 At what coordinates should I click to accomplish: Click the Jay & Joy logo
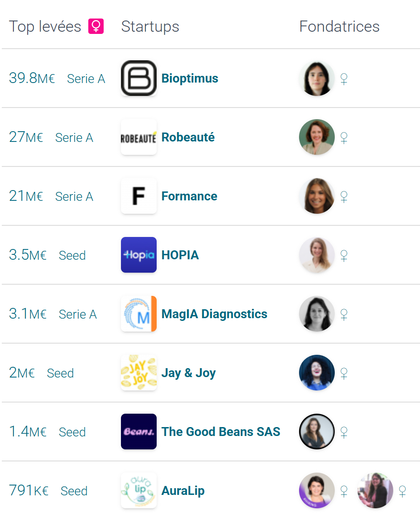click(139, 373)
